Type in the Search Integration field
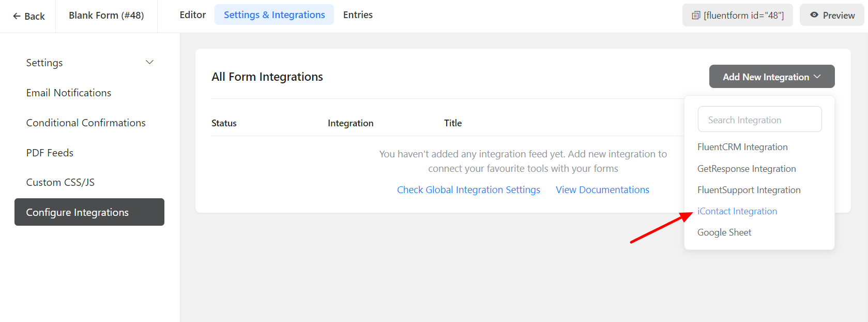This screenshot has width=868, height=322. coord(759,120)
